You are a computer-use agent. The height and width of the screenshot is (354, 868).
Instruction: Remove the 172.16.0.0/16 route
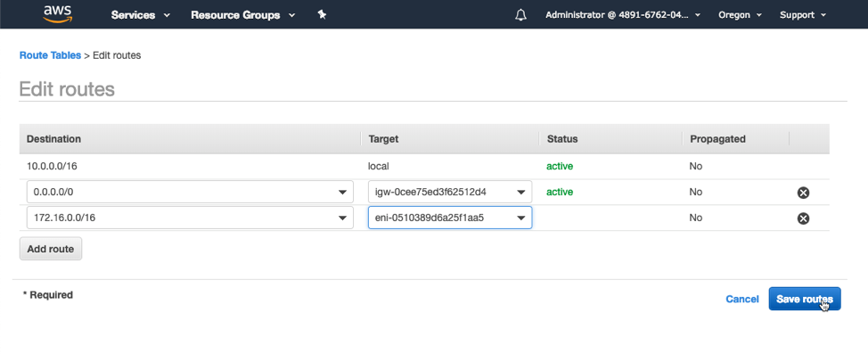[x=803, y=218]
